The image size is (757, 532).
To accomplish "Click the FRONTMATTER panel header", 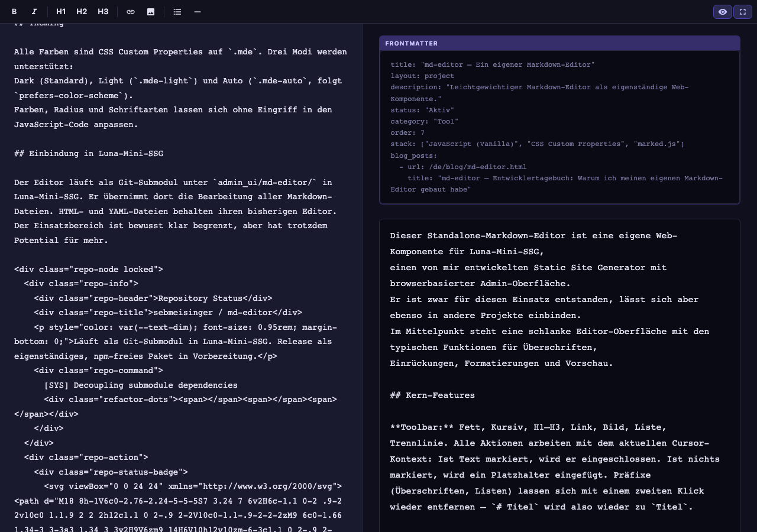I will pos(559,43).
